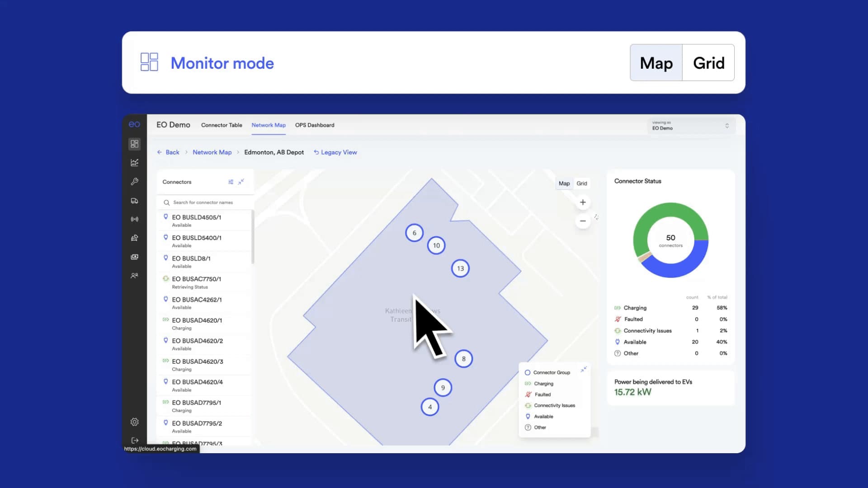Viewport: 868px width, 488px height.
Task: Open the analytics chart sidebar icon
Action: [x=134, y=163]
